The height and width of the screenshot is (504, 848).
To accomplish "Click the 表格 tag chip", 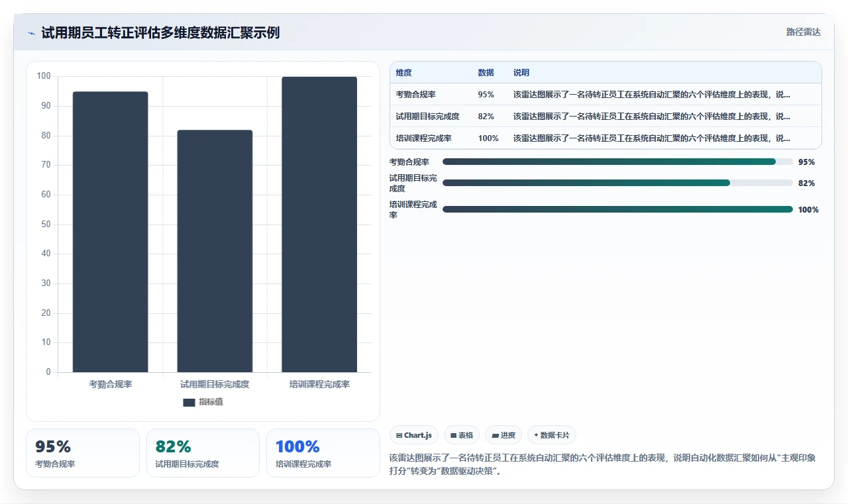I will coord(462,435).
